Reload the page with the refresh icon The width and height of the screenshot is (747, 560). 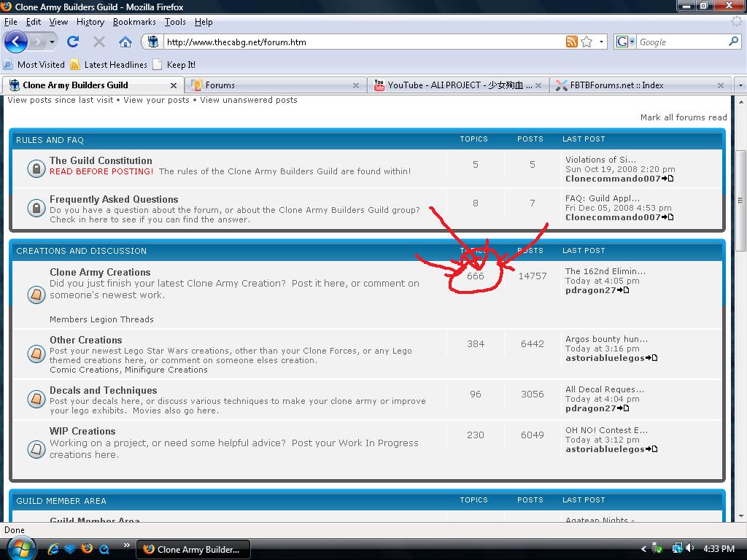[x=73, y=42]
